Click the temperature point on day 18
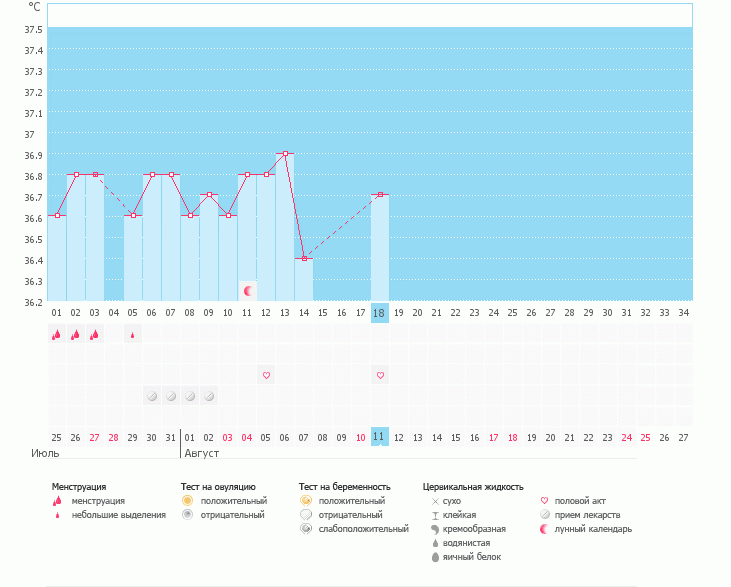731x587 pixels. [x=380, y=195]
